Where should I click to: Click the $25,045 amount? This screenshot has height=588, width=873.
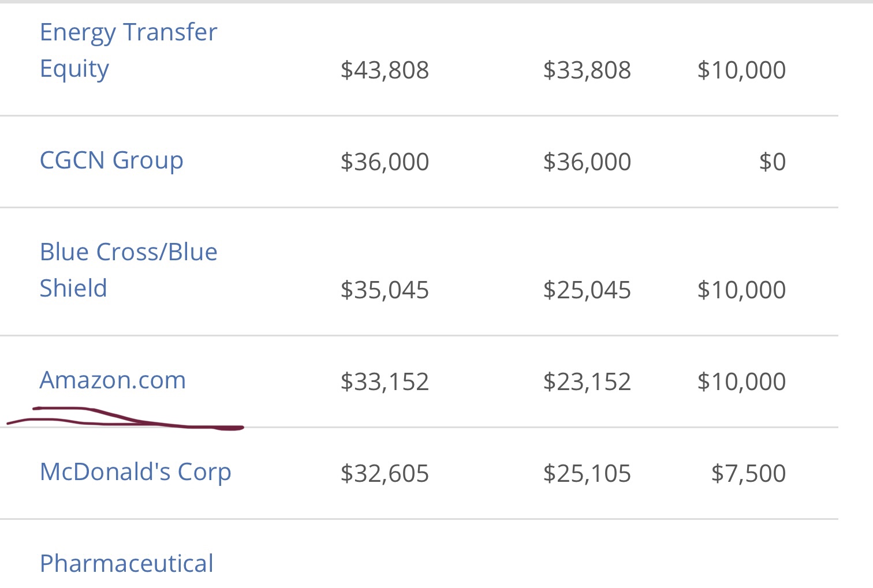587,290
